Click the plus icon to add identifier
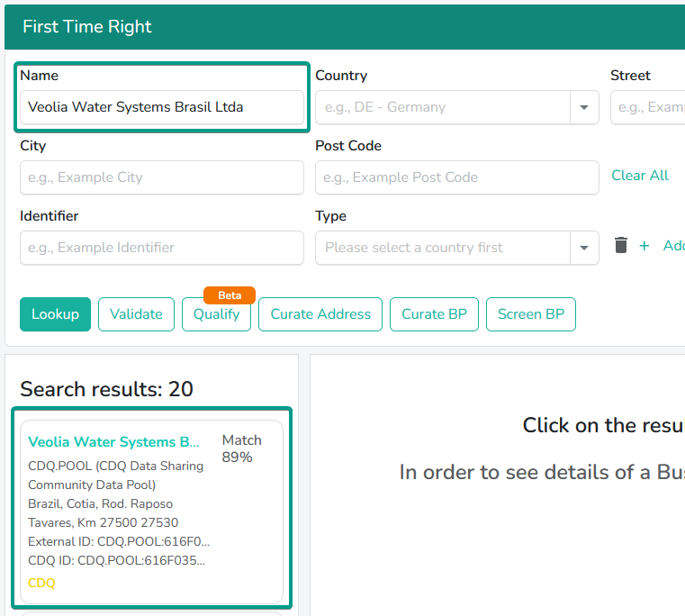 (x=644, y=246)
